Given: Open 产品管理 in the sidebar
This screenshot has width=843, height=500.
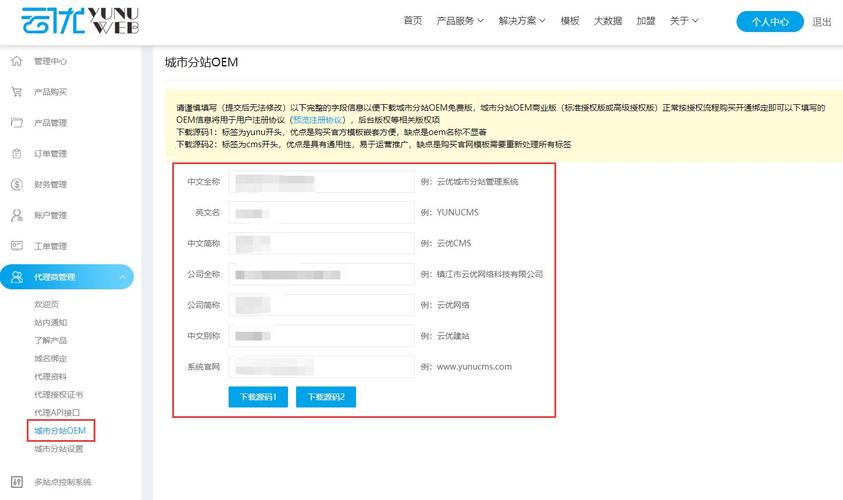Looking at the screenshot, I should coord(51,123).
